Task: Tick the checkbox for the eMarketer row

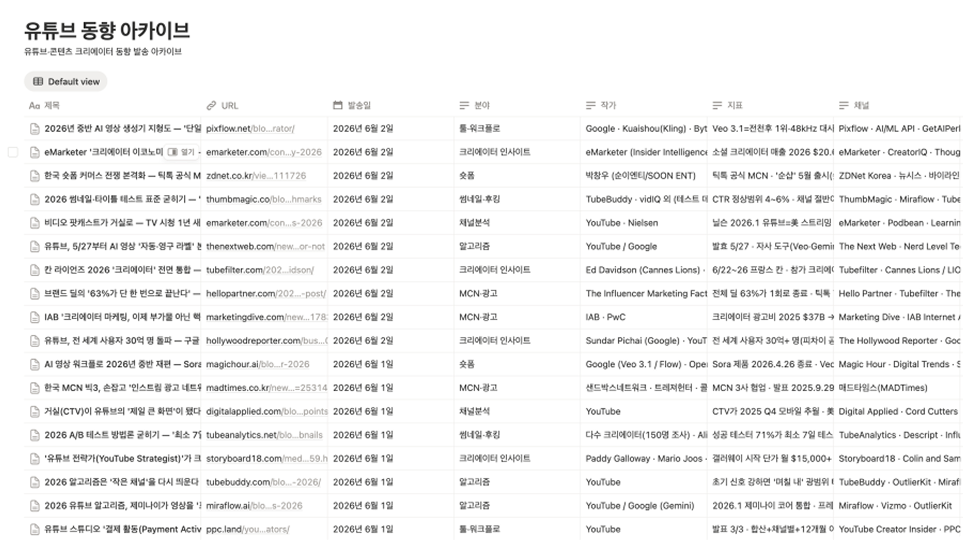Action: click(13, 152)
